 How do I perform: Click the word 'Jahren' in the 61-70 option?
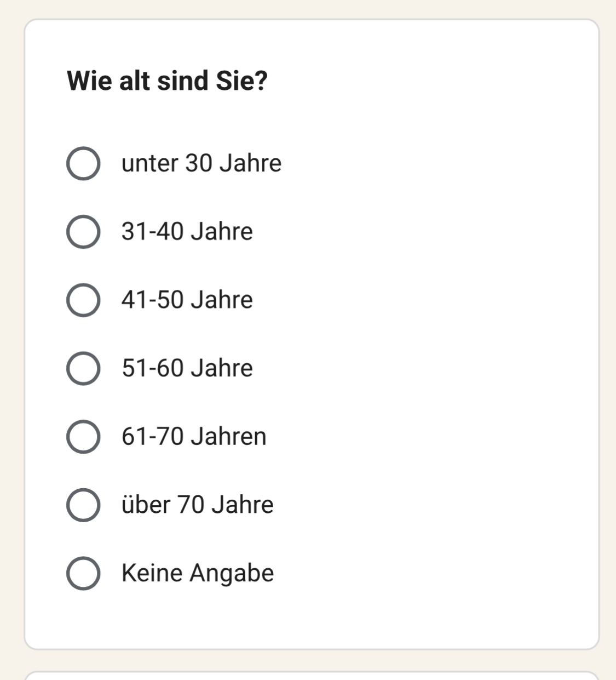pyautogui.click(x=228, y=437)
